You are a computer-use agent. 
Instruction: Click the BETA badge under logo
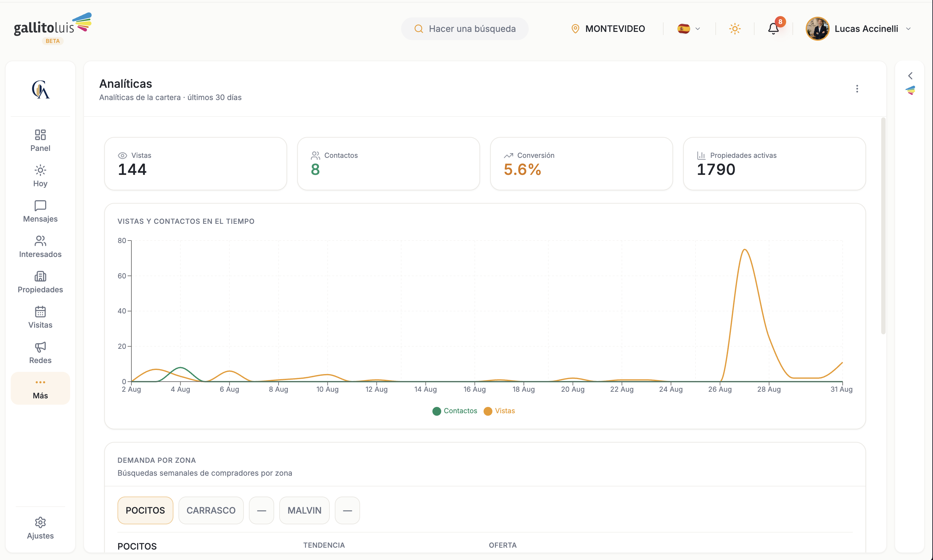pyautogui.click(x=52, y=41)
